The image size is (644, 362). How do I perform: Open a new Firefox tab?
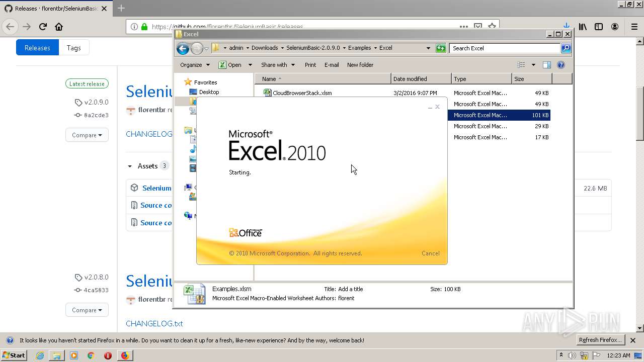pyautogui.click(x=121, y=8)
